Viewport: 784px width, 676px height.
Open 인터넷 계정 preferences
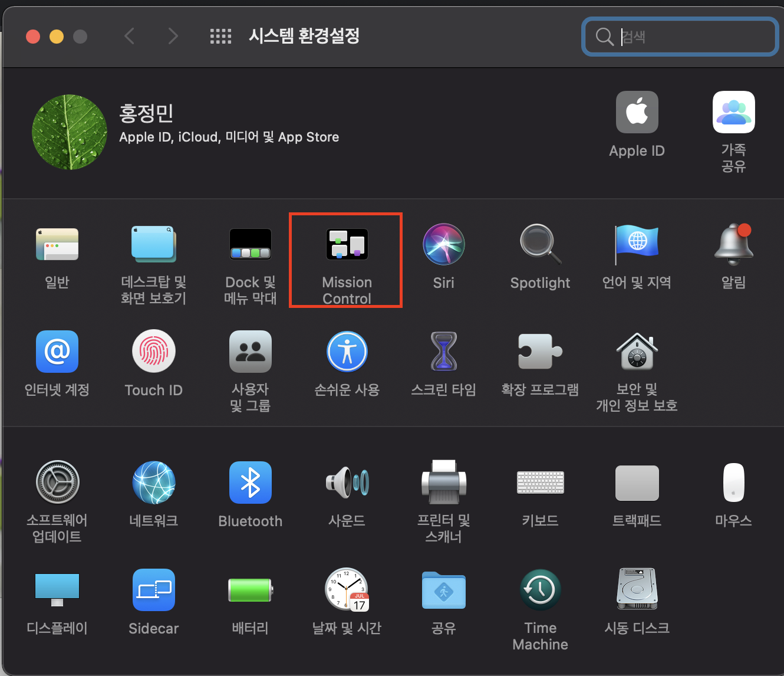pyautogui.click(x=57, y=352)
